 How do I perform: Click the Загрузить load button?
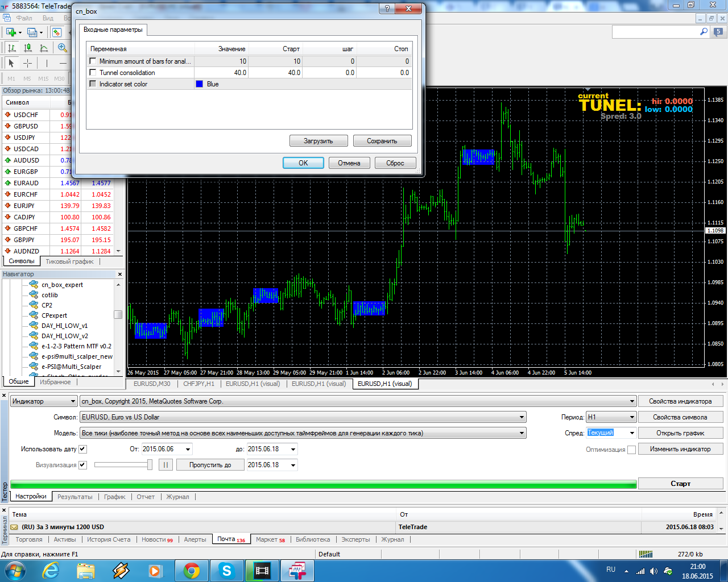coord(318,141)
